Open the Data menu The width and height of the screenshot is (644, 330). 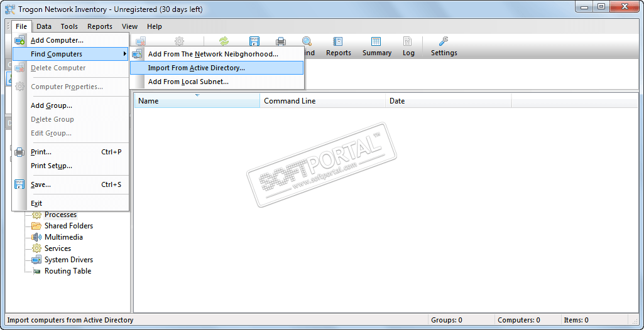44,26
